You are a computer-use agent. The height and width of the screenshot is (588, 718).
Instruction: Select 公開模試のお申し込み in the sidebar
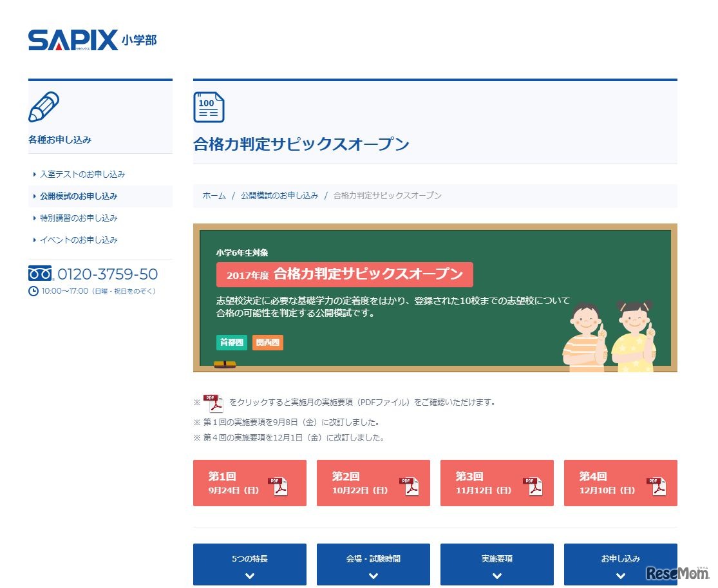(79, 196)
